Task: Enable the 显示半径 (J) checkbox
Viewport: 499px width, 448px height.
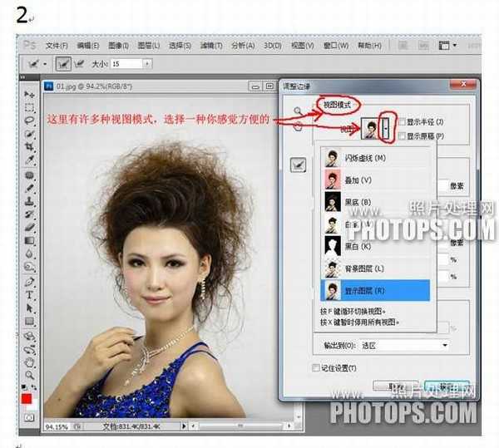Action: 403,122
